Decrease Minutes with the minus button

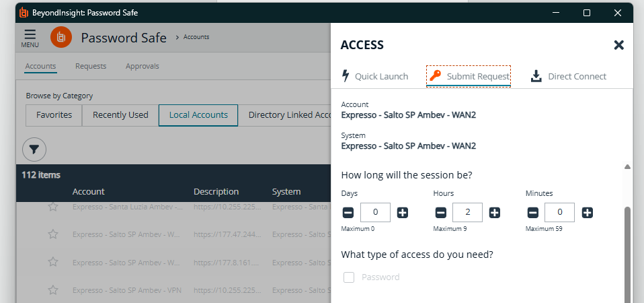532,213
